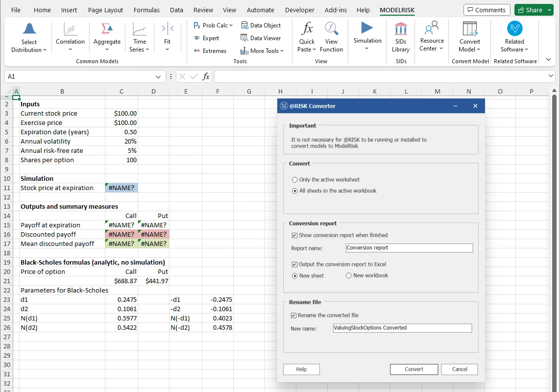
Task: Select the call price cell $688.87
Action: 122,281
